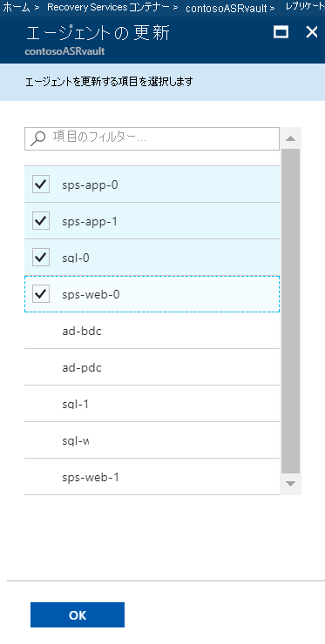Select the ad-pdc item
This screenshot has height=644, width=325.
click(x=152, y=367)
